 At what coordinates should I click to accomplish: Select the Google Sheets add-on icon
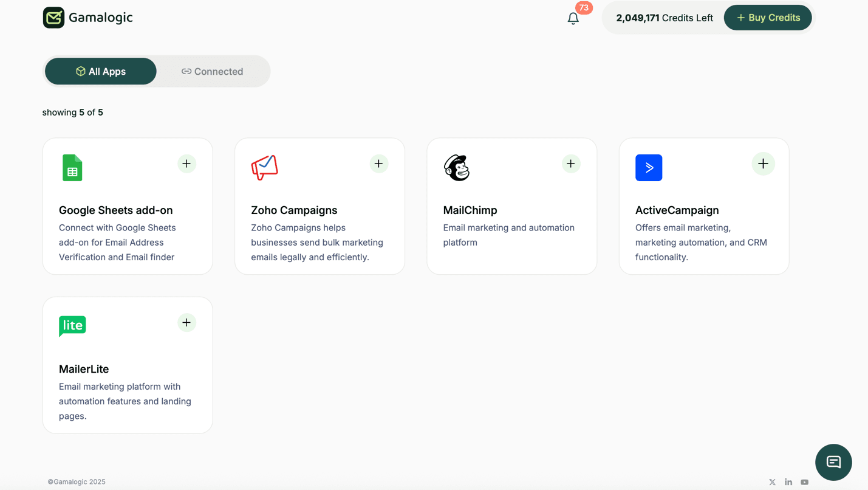[x=72, y=168]
